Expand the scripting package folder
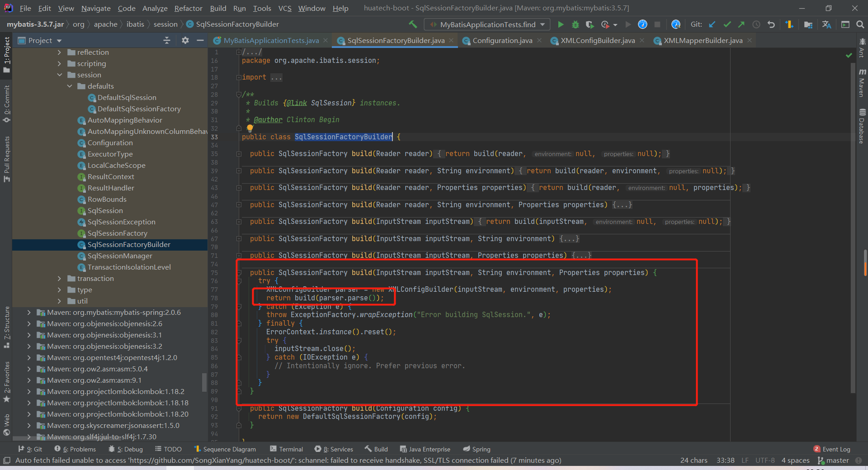868x470 pixels. click(x=59, y=64)
